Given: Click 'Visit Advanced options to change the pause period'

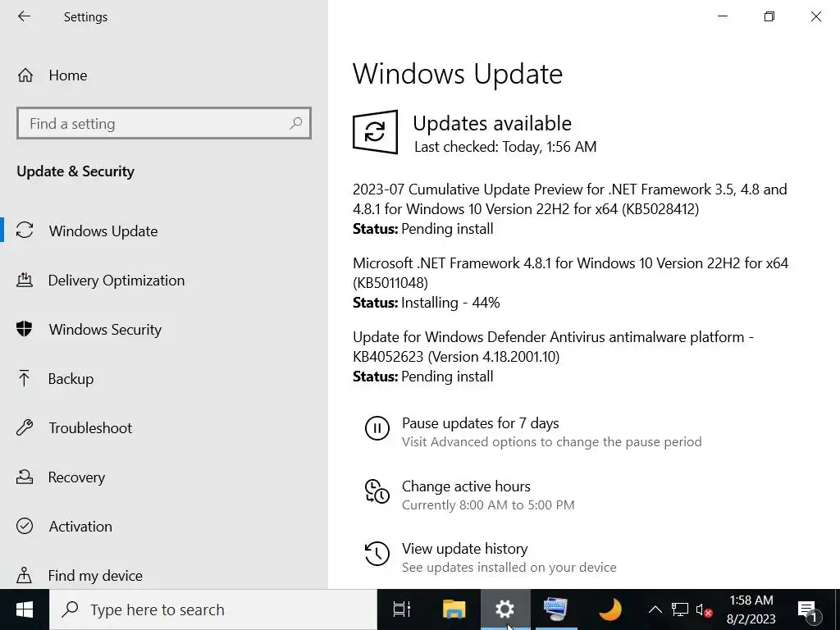Looking at the screenshot, I should click(x=552, y=442).
